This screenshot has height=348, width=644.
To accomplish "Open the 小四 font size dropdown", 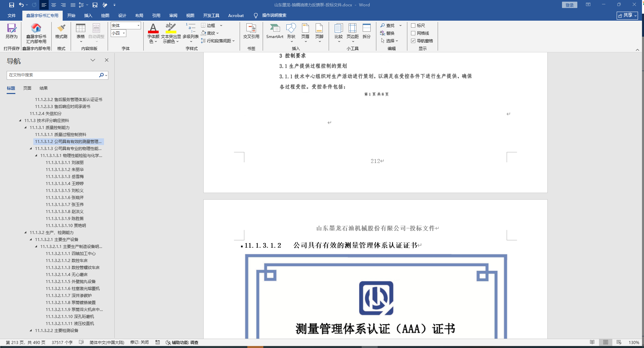I will coord(124,33).
